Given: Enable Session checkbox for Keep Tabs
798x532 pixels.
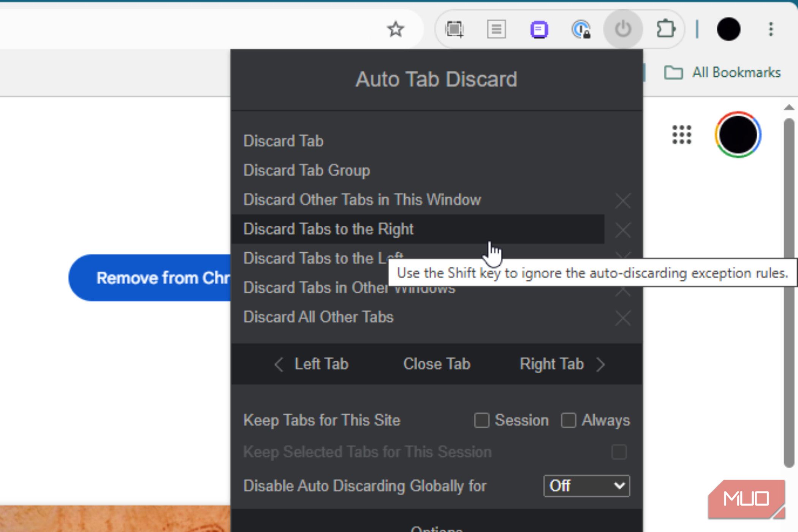Looking at the screenshot, I should [481, 421].
